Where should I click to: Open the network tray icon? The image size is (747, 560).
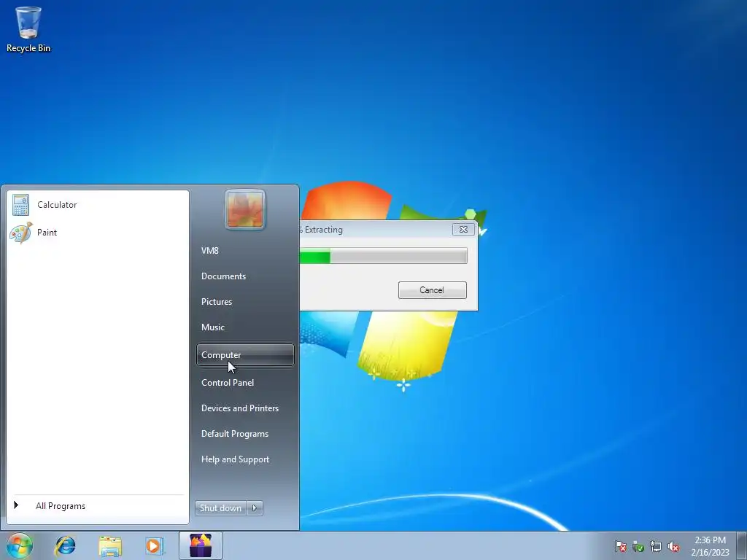click(656, 546)
